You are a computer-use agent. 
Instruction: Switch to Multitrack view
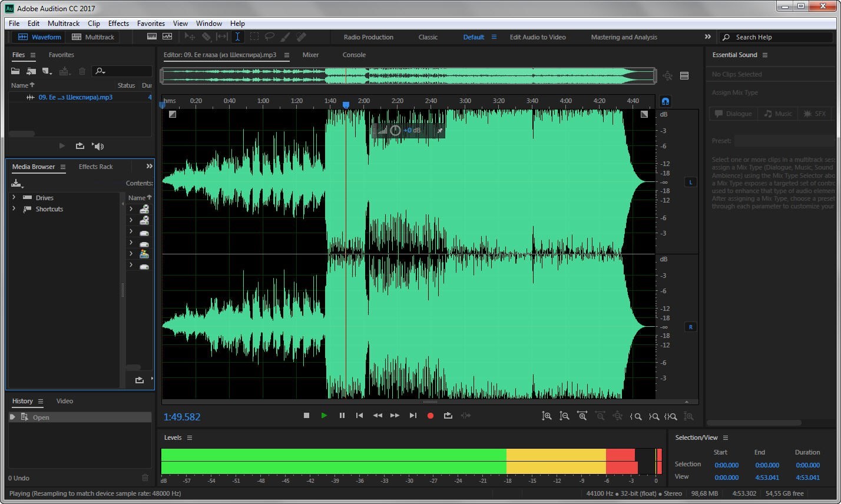tap(93, 37)
